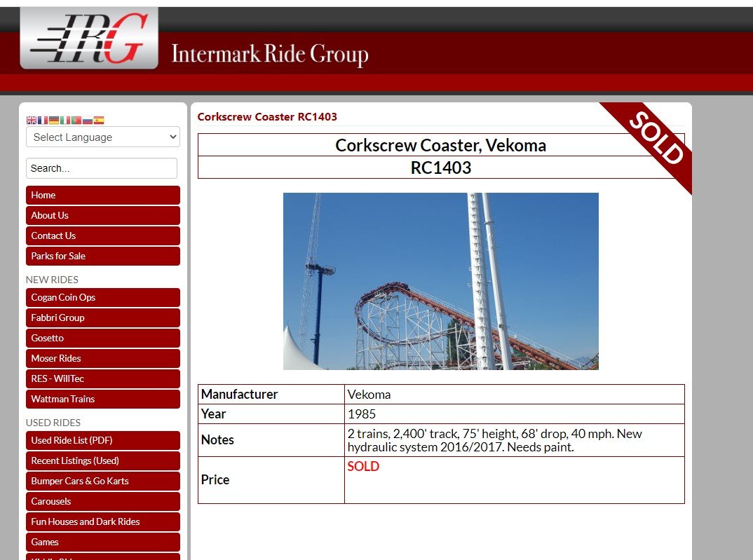
Task: Click the Russian flag icon
Action: pyautogui.click(x=88, y=120)
